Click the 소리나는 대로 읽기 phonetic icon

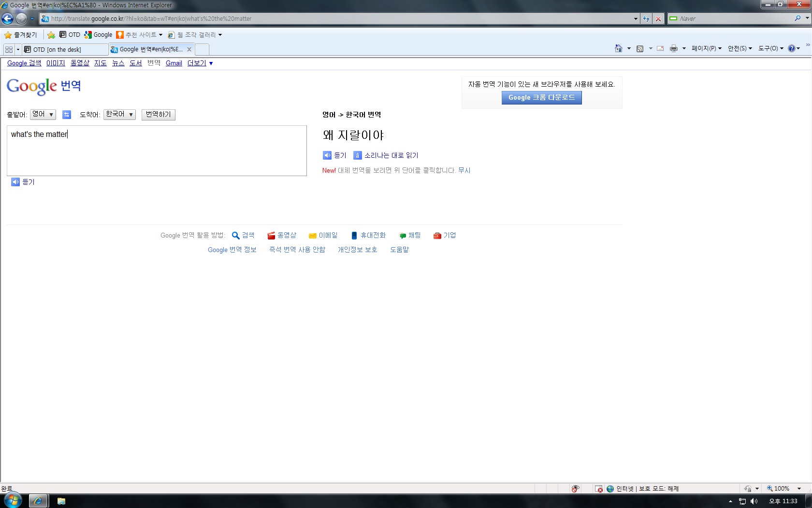(x=358, y=155)
